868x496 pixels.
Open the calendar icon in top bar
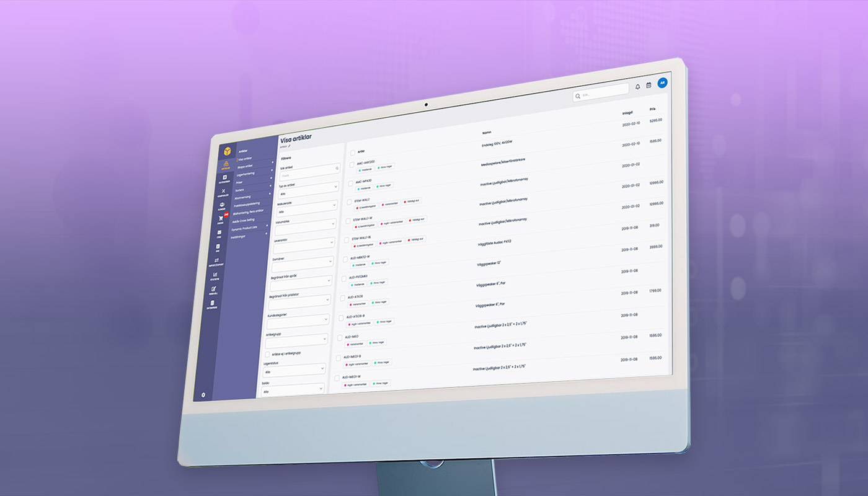pyautogui.click(x=649, y=85)
